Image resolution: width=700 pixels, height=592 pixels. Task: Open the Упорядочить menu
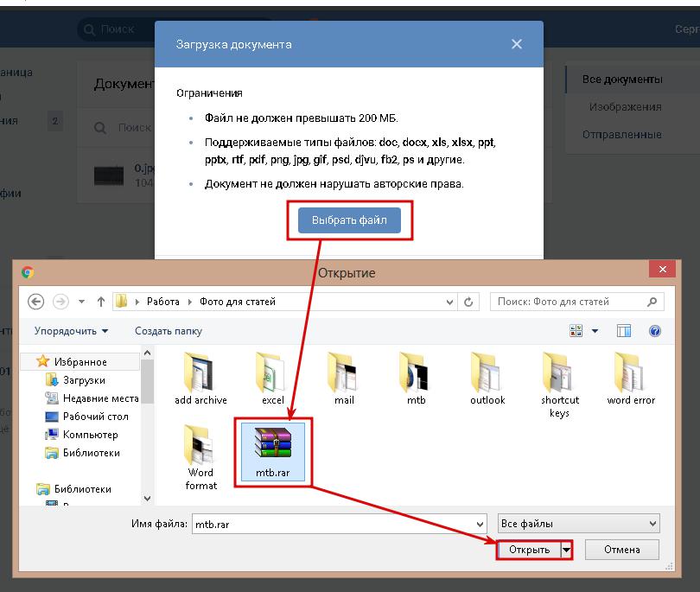72,331
